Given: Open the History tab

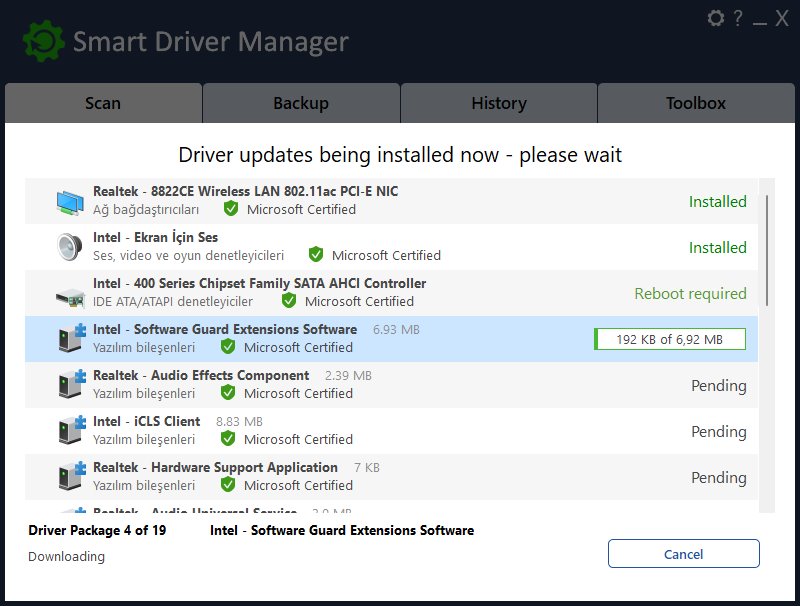Looking at the screenshot, I should coord(499,103).
